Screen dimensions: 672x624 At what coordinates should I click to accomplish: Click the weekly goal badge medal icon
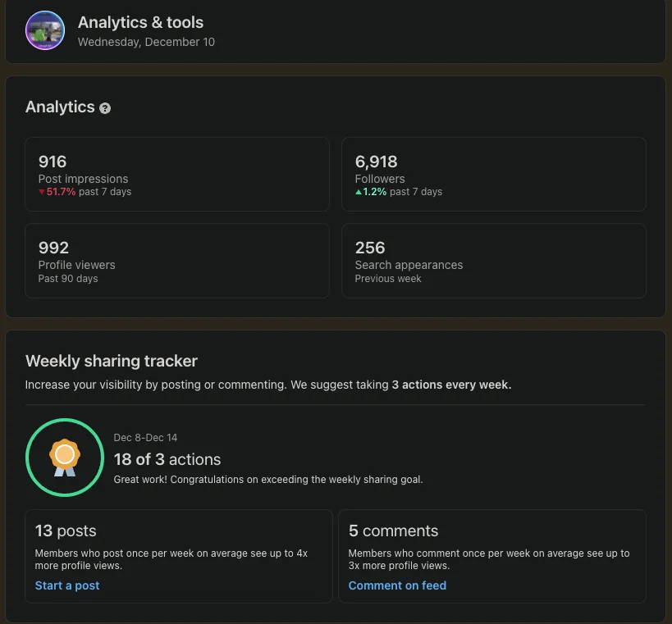pyautogui.click(x=65, y=458)
